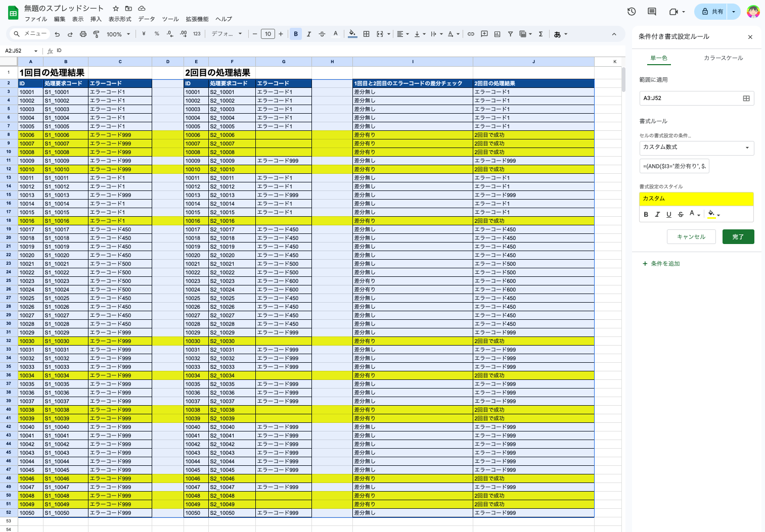The width and height of the screenshot is (765, 532).
Task: Select the paint format roller tool
Action: [96, 34]
